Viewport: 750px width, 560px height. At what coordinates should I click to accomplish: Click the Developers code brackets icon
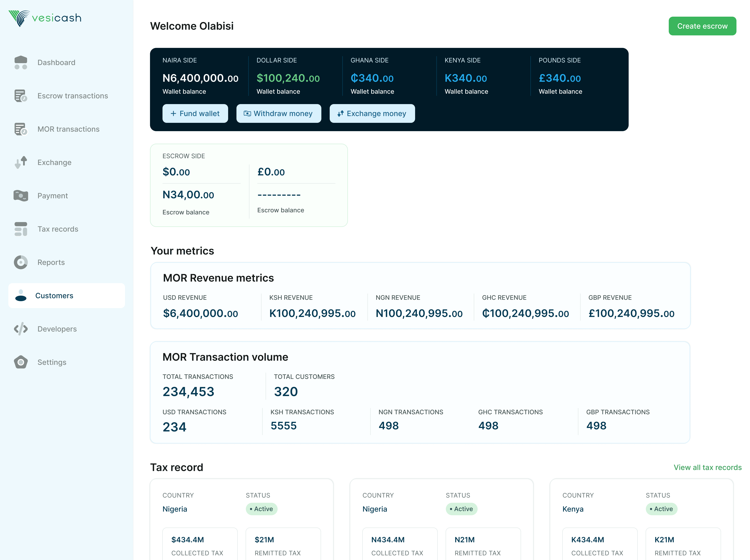click(x=21, y=329)
